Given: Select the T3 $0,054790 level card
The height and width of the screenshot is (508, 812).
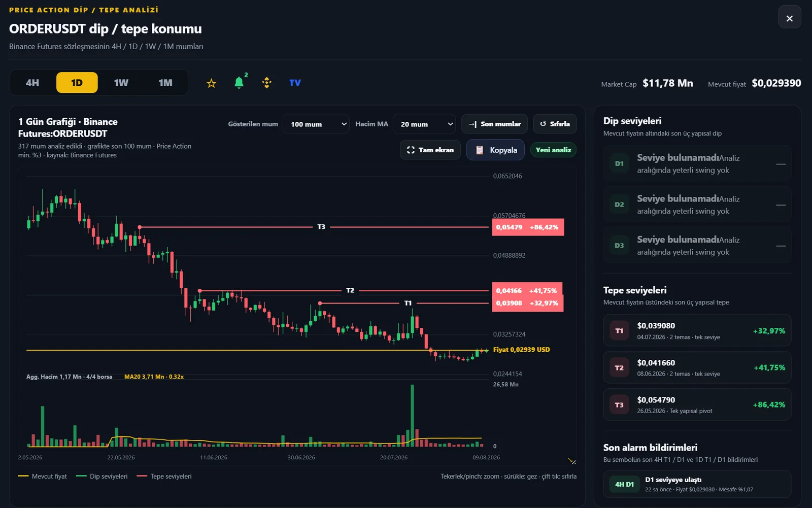Looking at the screenshot, I should (697, 405).
